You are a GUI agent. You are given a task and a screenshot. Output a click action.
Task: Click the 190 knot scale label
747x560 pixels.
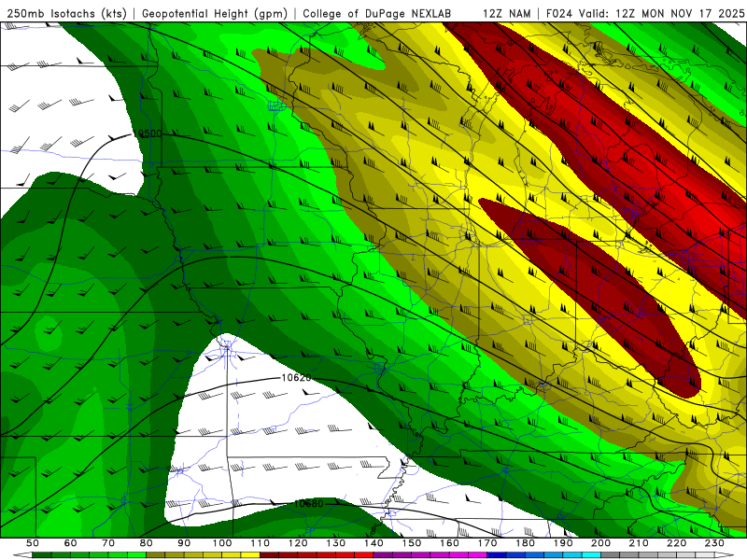[x=563, y=543]
